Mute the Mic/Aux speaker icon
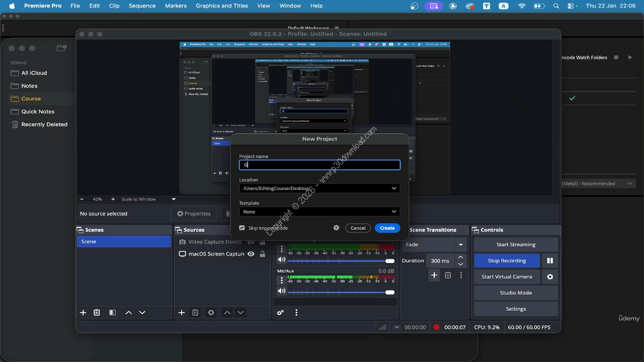Screen dimensions: 644x362 coord(282,291)
